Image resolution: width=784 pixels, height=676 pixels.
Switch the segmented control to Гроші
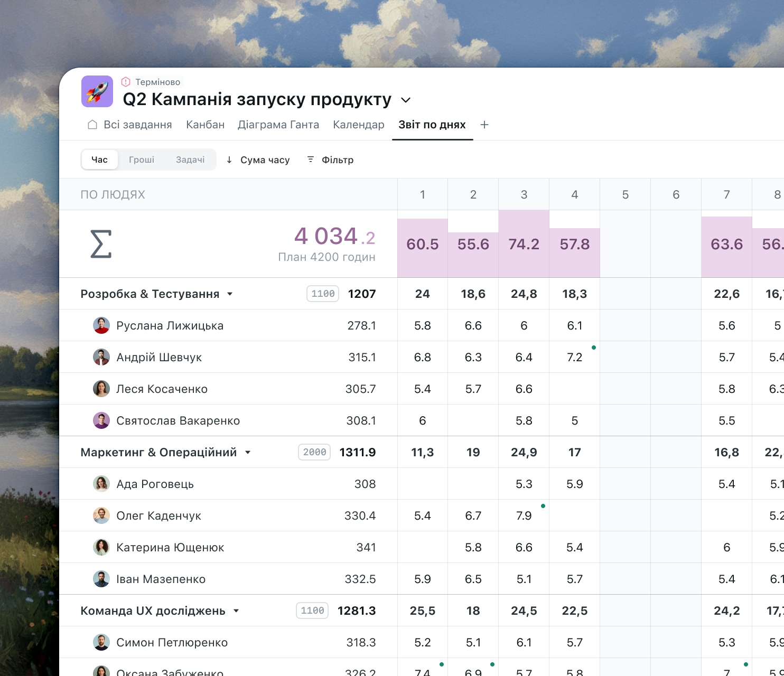click(142, 159)
